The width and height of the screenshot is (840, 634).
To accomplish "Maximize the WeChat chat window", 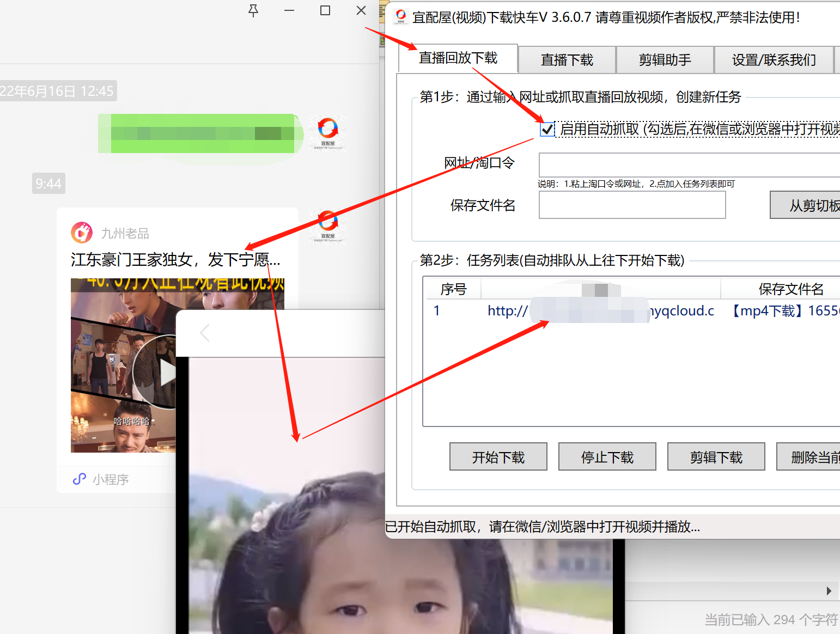I will coord(325,11).
